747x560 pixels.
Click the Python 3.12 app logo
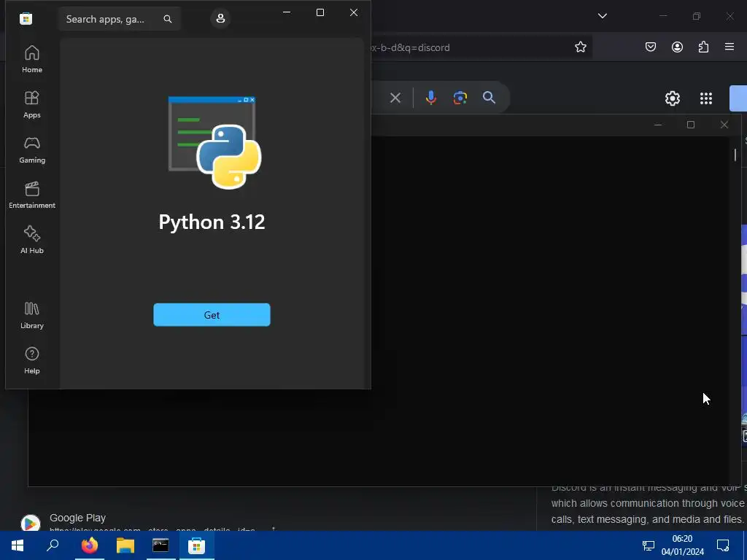pos(214,142)
